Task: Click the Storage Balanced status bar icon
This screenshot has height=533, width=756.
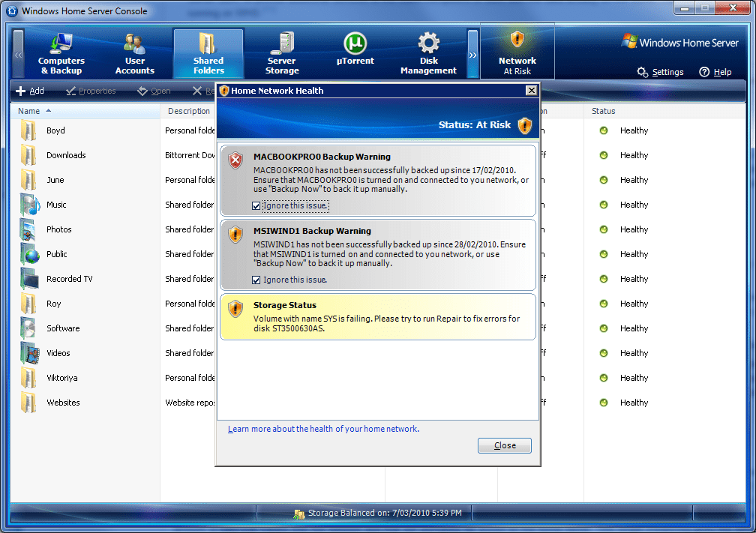Action: [x=299, y=514]
